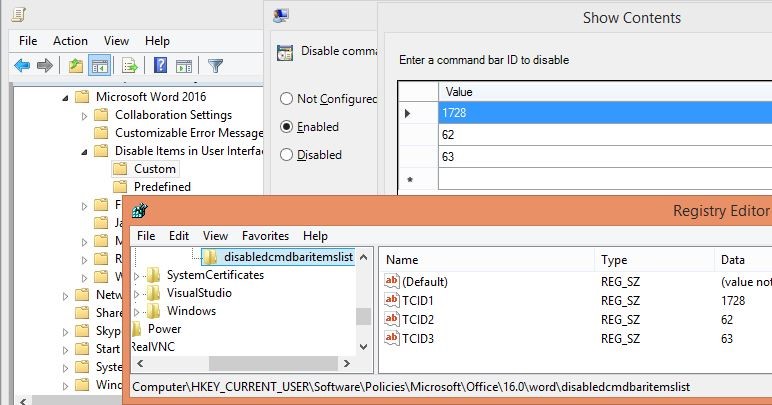Toggle the Show/Hide console tree icon
Image resolution: width=772 pixels, height=405 pixels.
click(99, 65)
